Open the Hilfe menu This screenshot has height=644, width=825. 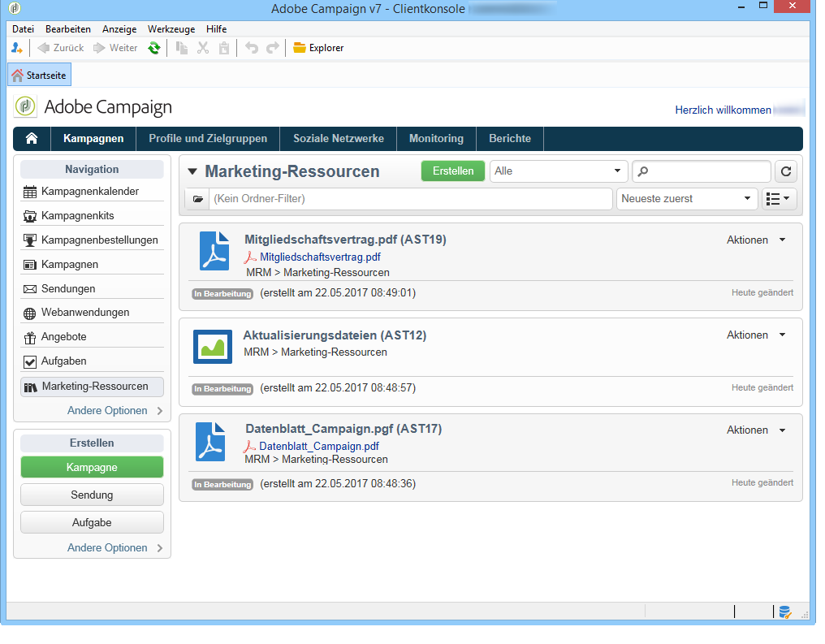[216, 29]
